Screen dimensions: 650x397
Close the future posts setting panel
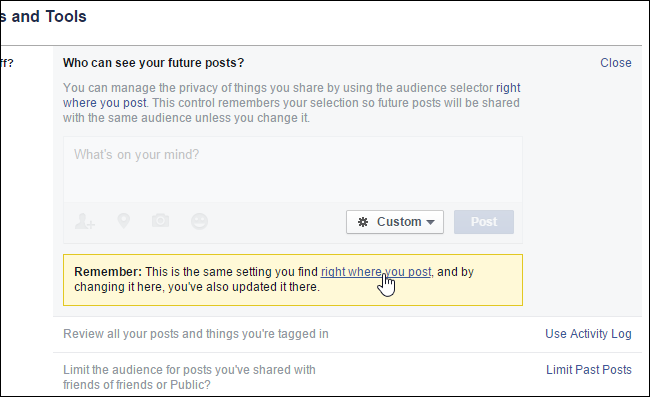(616, 63)
